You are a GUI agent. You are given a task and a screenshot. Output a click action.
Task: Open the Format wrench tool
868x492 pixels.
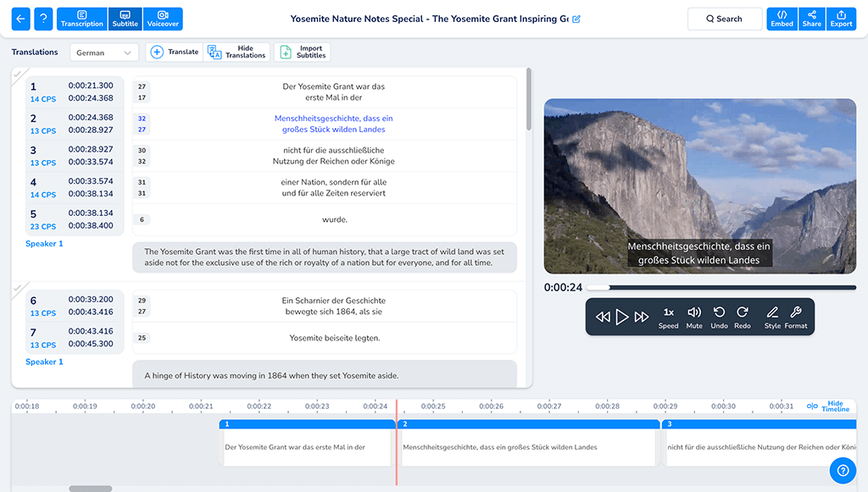[x=796, y=318]
